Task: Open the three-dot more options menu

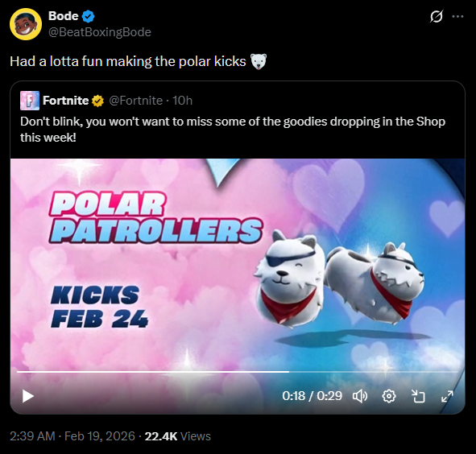Action: 457,16
